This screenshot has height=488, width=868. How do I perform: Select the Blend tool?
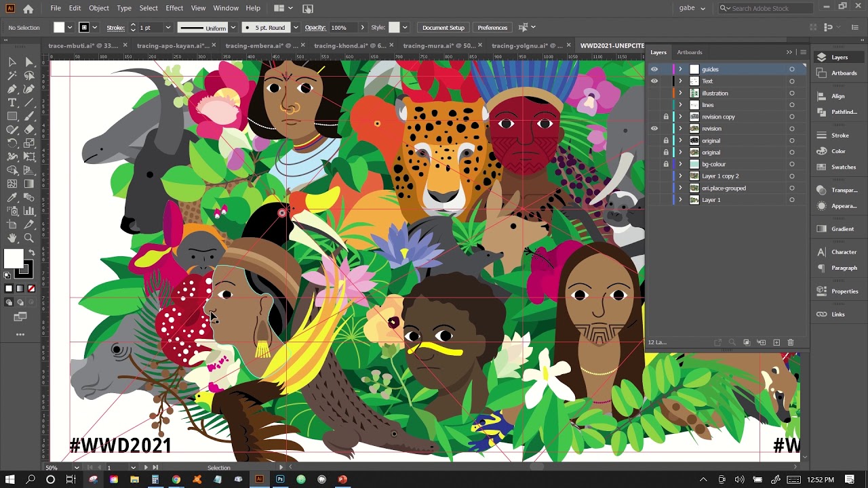[x=29, y=197]
